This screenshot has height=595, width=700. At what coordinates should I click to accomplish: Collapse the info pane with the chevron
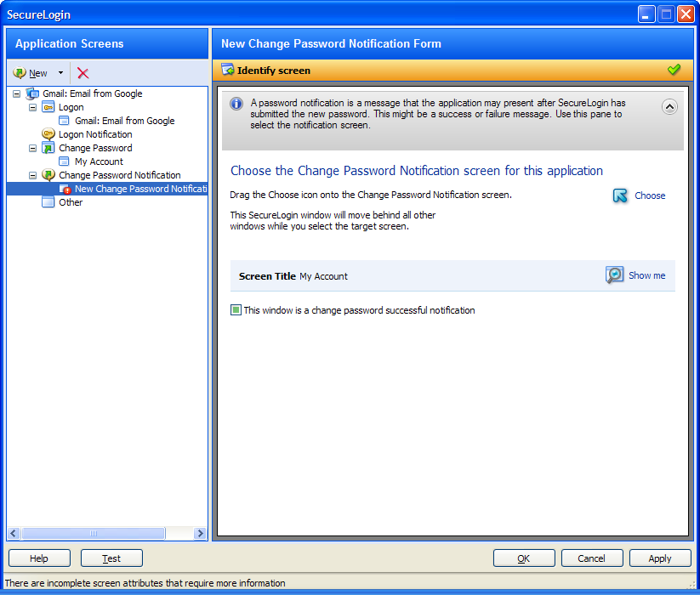point(669,106)
